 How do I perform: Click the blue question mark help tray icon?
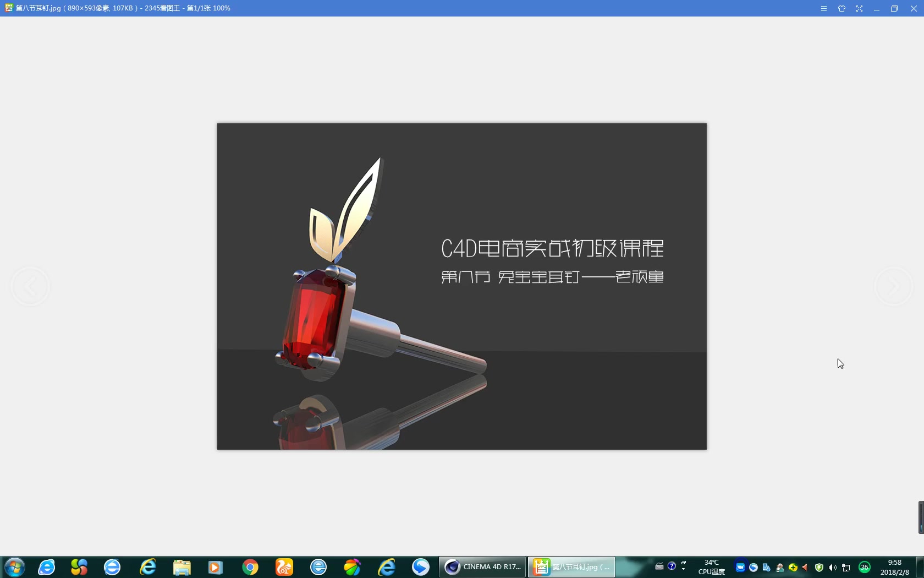point(672,566)
